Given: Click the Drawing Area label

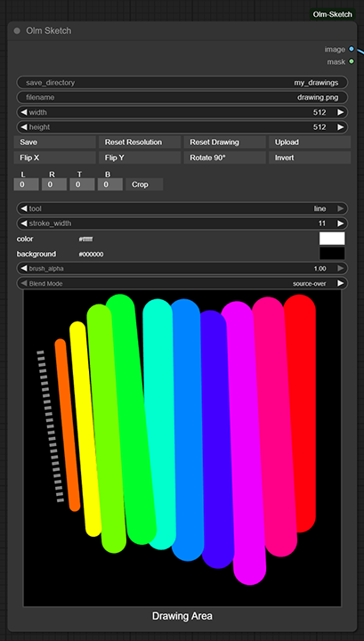Looking at the screenshot, I should tap(182, 616).
